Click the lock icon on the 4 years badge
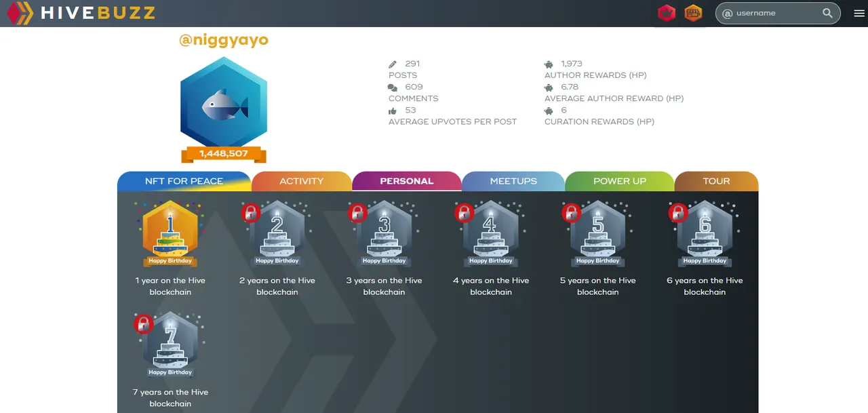The height and width of the screenshot is (413, 868). (x=465, y=212)
